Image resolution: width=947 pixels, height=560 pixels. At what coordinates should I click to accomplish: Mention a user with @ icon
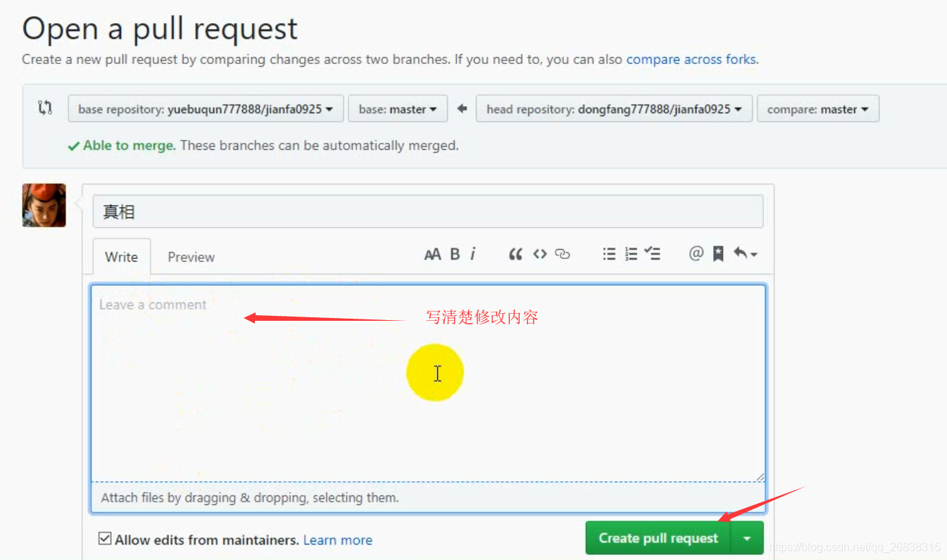point(696,253)
